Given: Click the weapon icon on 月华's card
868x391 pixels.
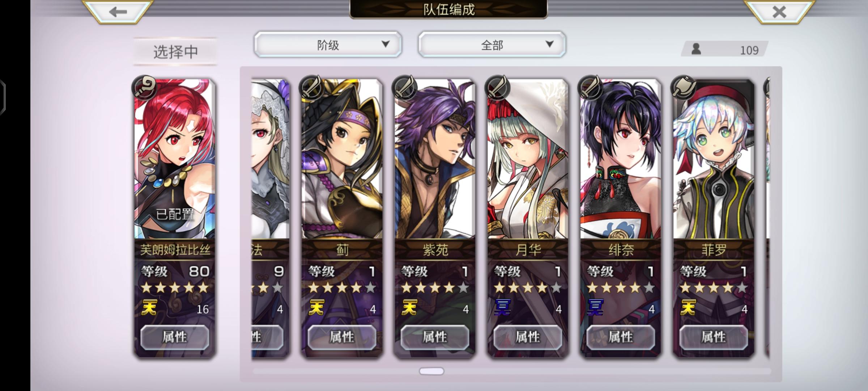Looking at the screenshot, I should [x=497, y=88].
